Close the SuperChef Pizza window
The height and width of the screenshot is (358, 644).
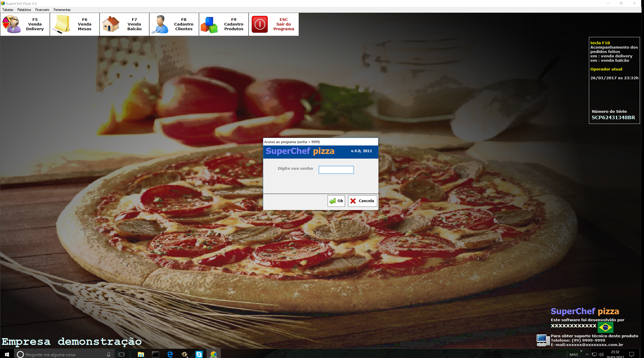(x=634, y=3)
